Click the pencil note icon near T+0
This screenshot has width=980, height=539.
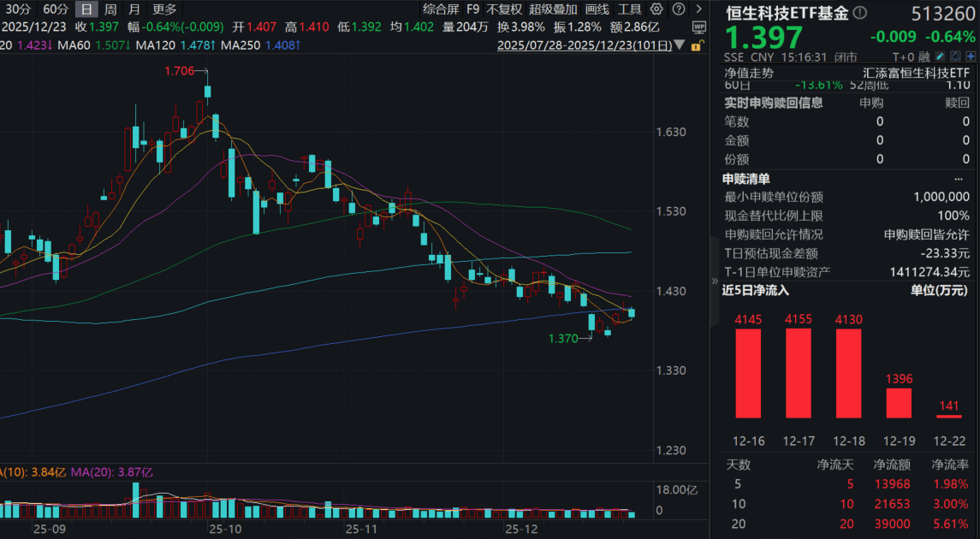938,58
